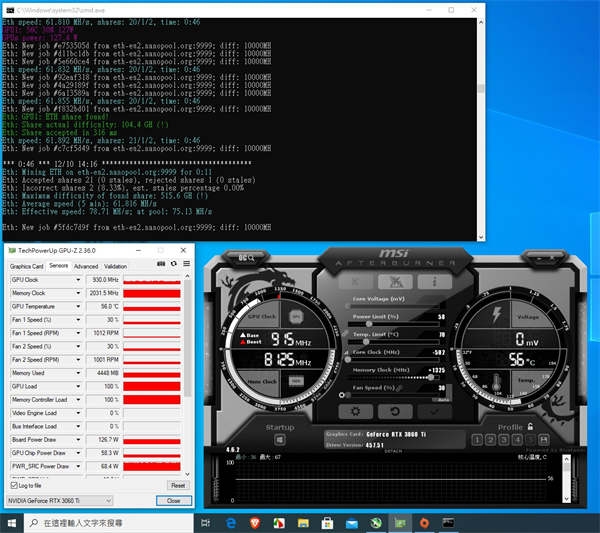Open GPU Load sensor dropdown
This screenshot has height=533, width=600.
pos(78,386)
